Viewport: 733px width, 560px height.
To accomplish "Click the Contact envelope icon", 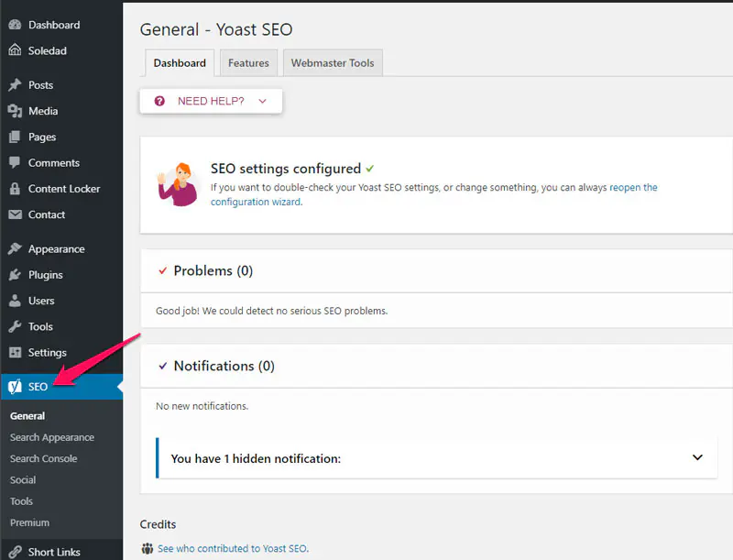I will point(15,214).
